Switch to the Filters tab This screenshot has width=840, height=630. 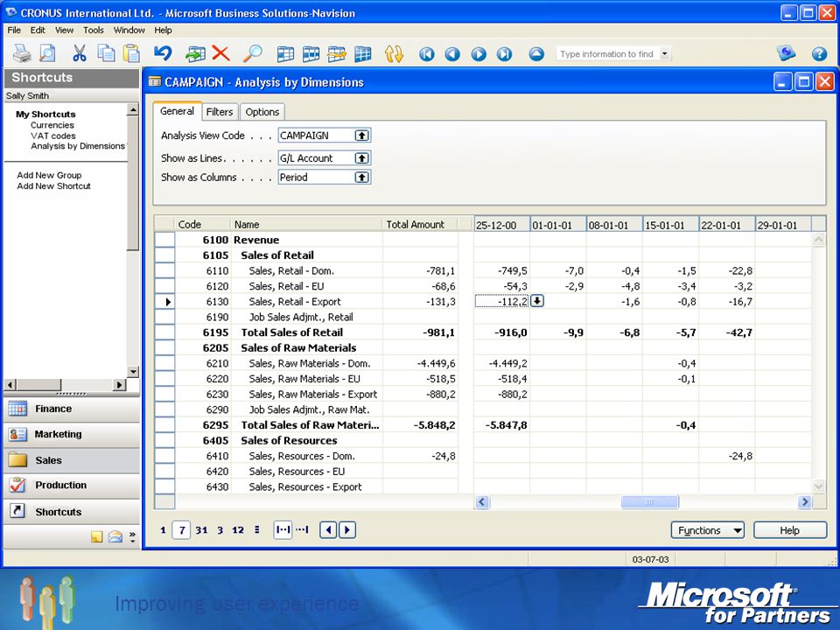[x=220, y=112]
